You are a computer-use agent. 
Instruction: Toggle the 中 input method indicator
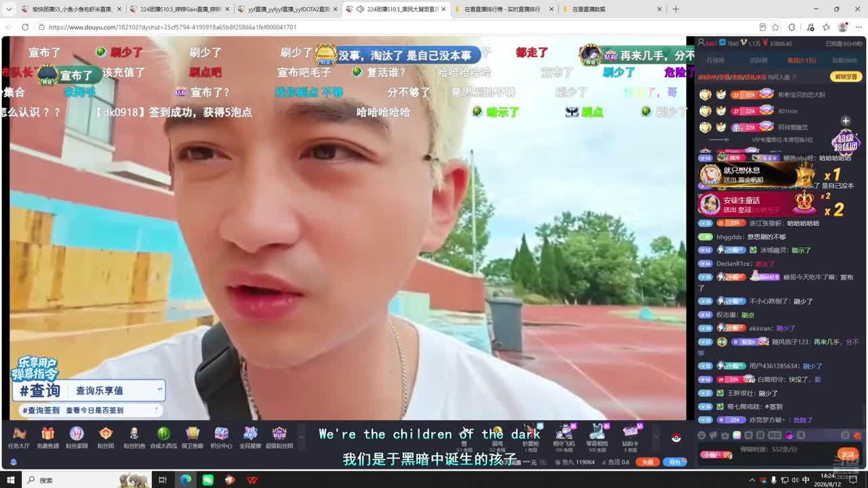(x=806, y=480)
